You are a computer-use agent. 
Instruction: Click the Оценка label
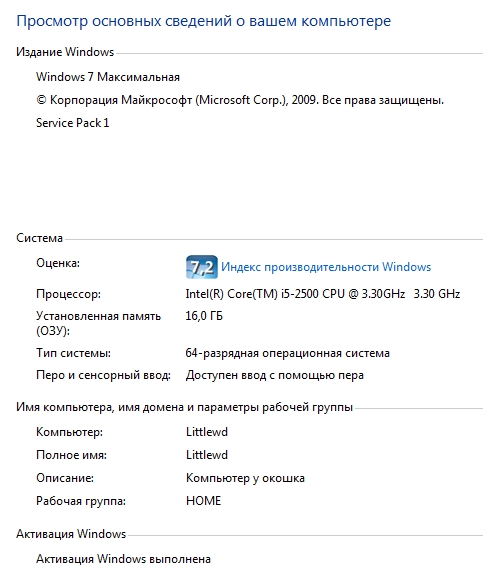click(58, 263)
